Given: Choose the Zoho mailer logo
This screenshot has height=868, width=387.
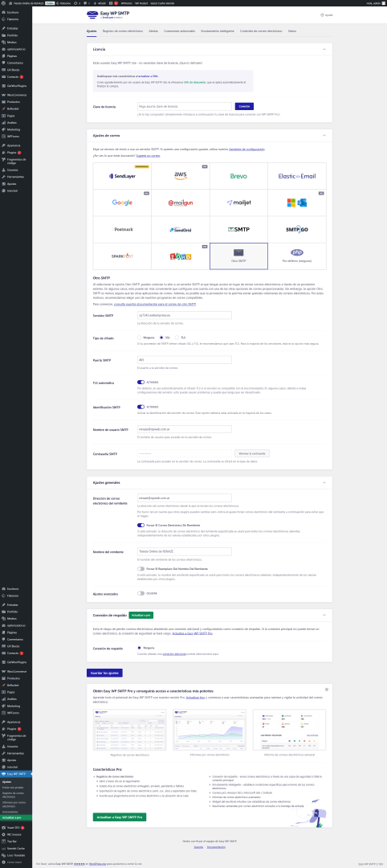Looking at the screenshot, I should tap(181, 256).
